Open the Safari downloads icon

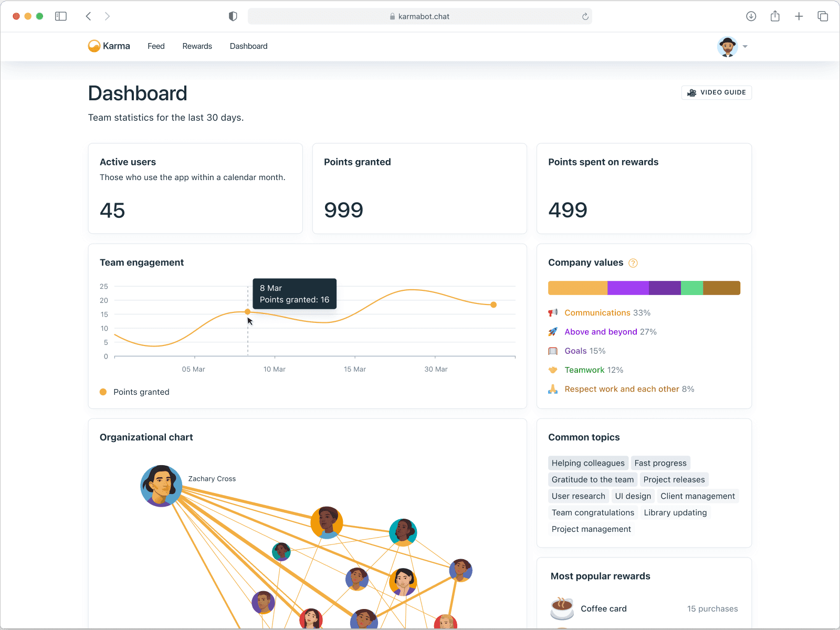(751, 16)
